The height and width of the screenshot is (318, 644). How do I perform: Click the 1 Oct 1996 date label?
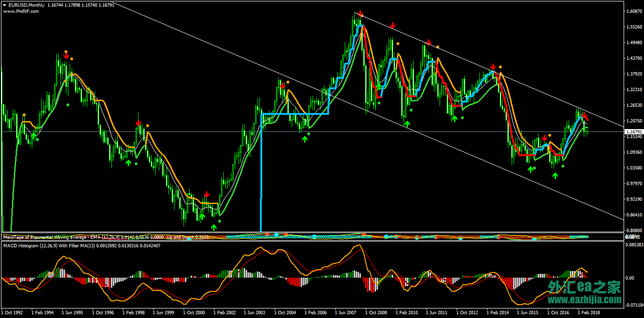pyautogui.click(x=103, y=313)
